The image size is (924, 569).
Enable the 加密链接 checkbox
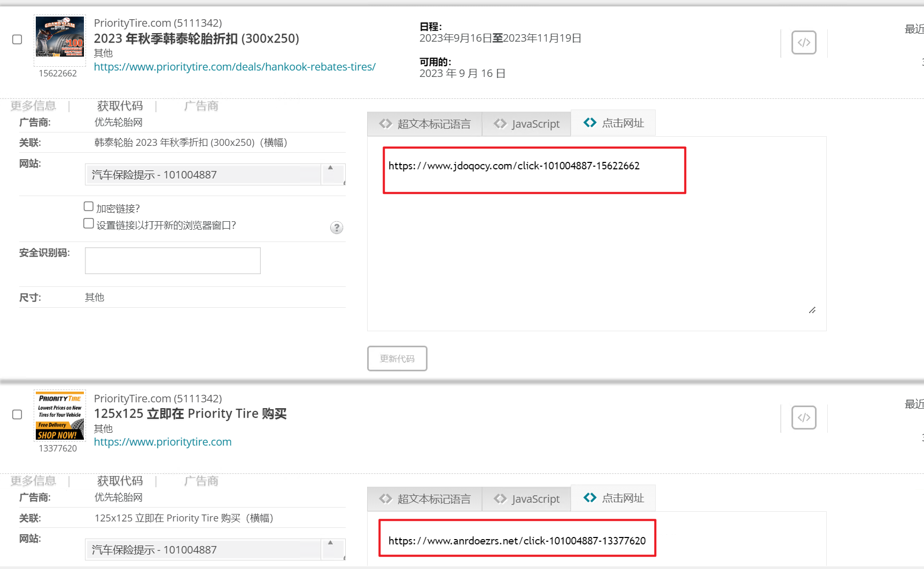[89, 206]
